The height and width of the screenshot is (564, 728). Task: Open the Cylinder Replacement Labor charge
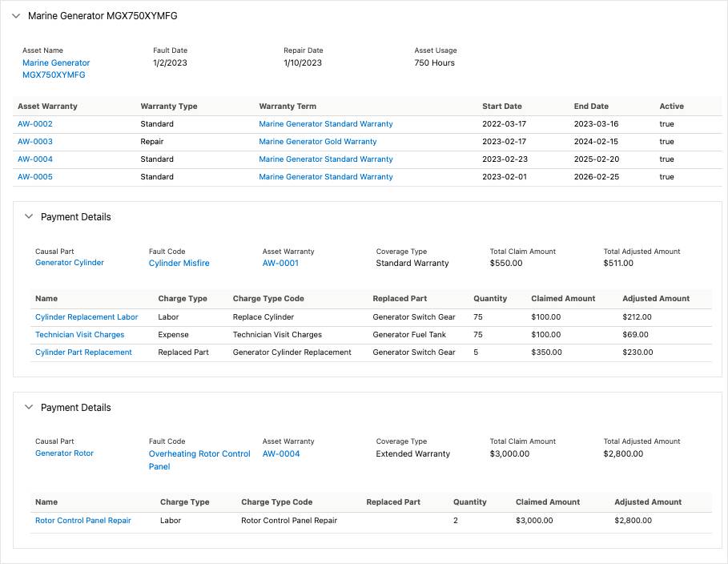(x=86, y=316)
